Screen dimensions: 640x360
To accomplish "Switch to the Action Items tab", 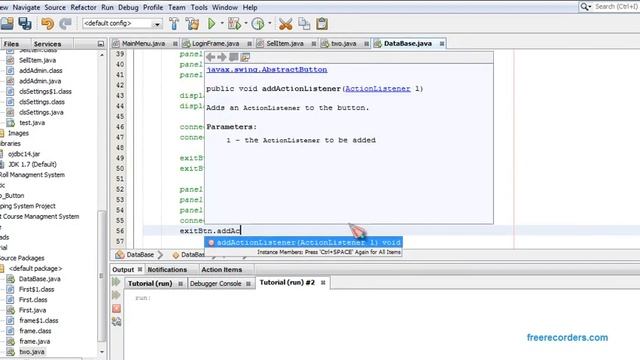I will (222, 269).
